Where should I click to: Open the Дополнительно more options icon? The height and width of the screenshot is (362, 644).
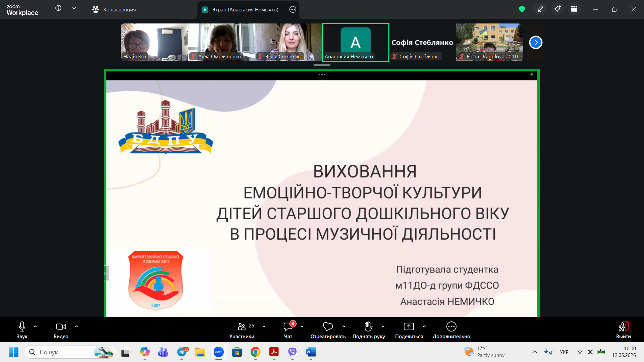(x=451, y=326)
